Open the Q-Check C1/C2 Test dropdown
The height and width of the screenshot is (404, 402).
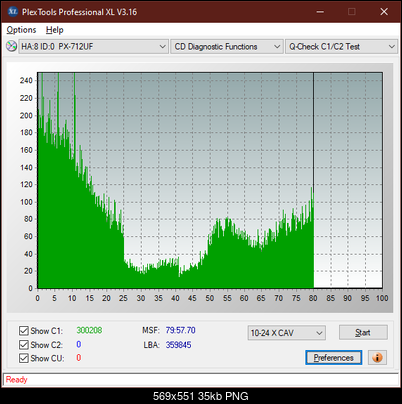click(341, 46)
